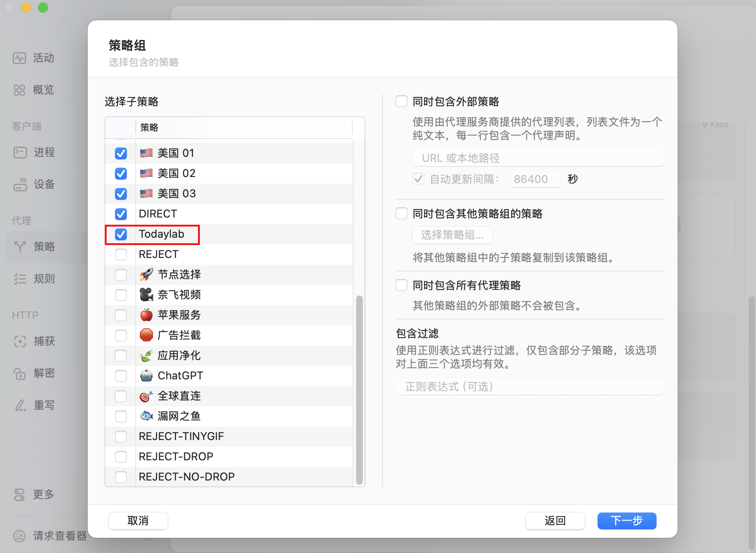Viewport: 756px width, 553px height.
Task: Enable 同时包含外部策略 option
Action: point(401,101)
